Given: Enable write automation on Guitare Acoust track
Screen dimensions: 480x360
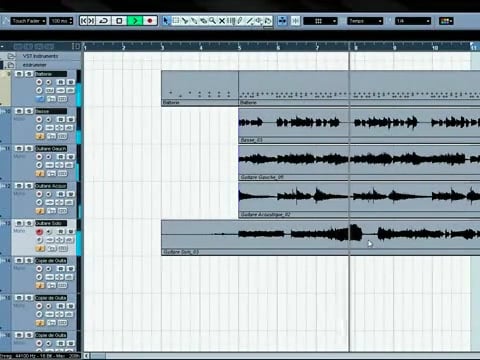Looking at the screenshot, I should click(70, 194).
